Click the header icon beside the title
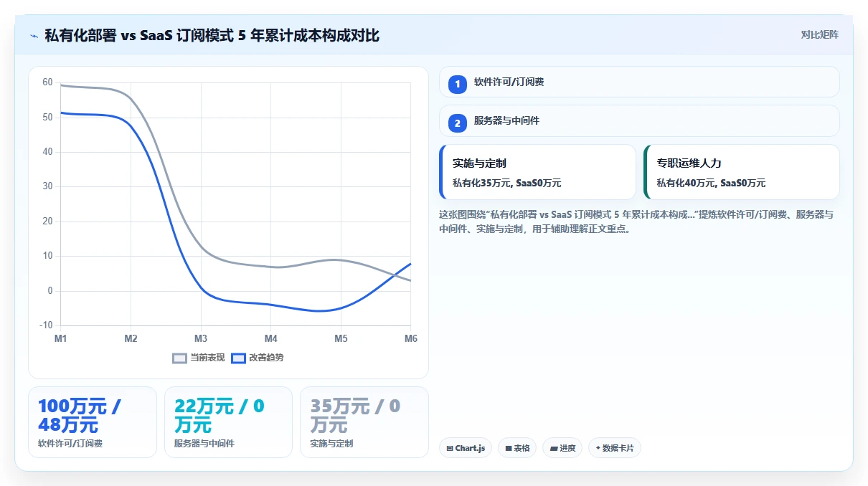 [x=34, y=35]
